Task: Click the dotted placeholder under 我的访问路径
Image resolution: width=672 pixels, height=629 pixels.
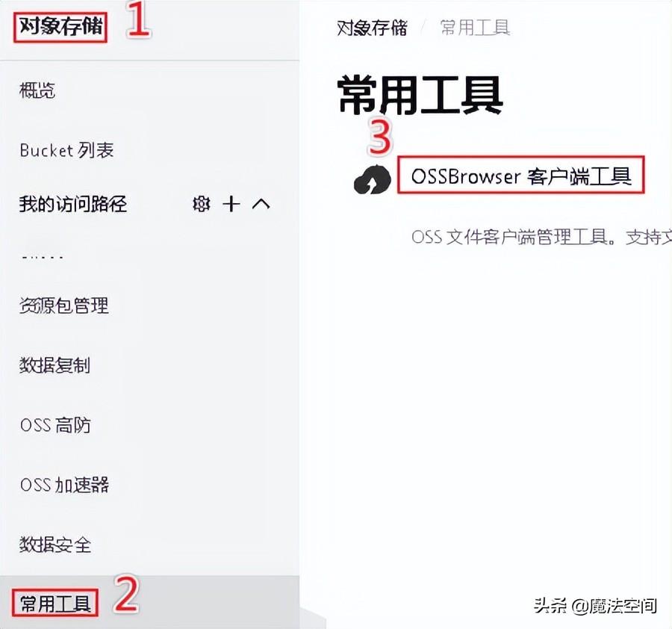Action: click(x=43, y=257)
